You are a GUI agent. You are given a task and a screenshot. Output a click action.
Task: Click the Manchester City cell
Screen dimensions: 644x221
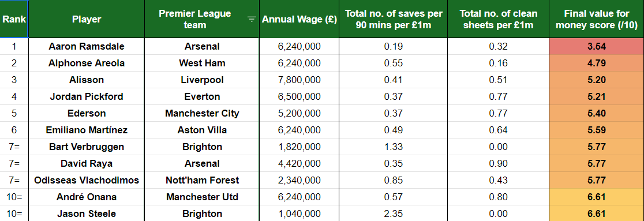click(202, 113)
